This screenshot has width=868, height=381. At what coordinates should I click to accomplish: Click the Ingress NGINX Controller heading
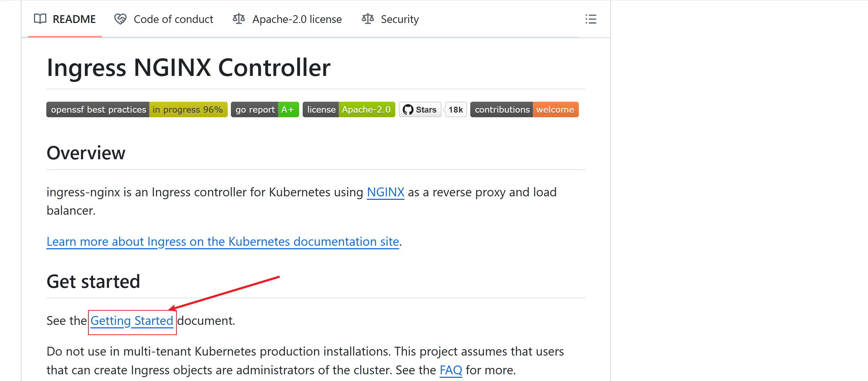point(188,67)
